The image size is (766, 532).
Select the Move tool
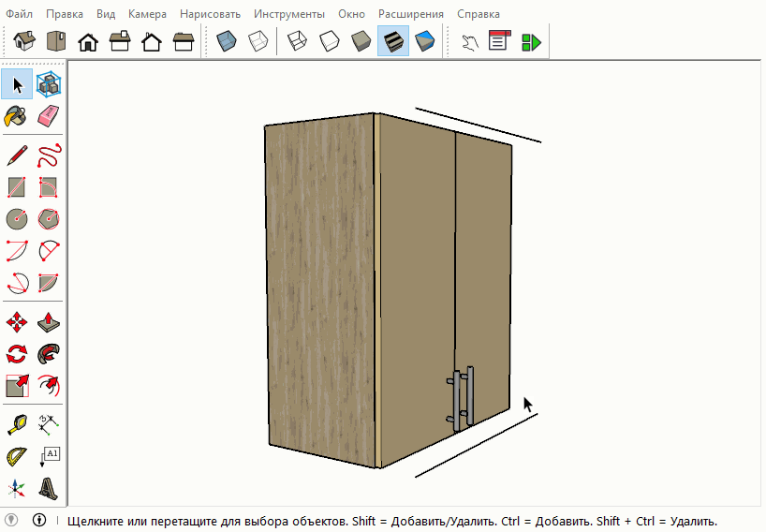tap(17, 322)
